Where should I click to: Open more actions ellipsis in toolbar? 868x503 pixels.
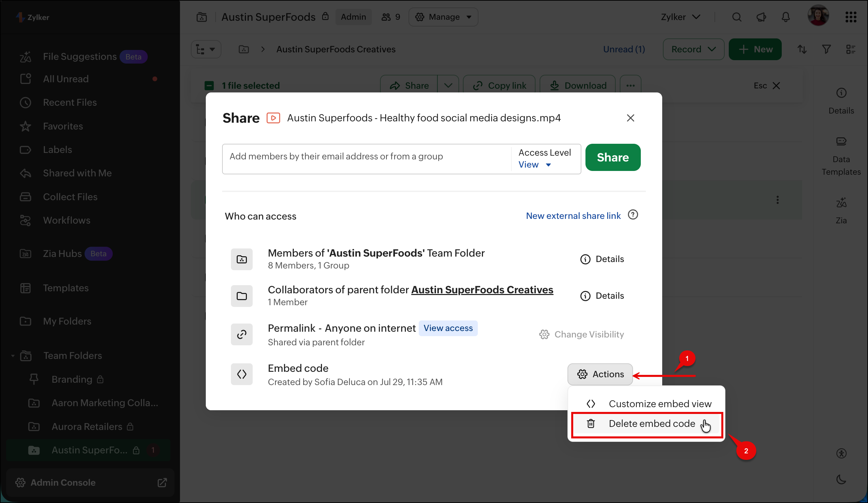click(x=630, y=85)
